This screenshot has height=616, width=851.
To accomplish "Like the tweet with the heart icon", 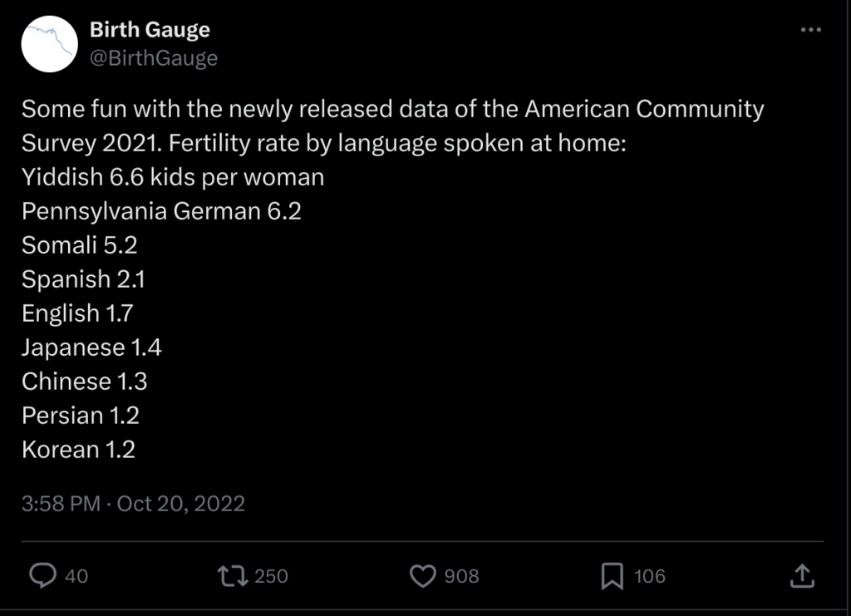I will point(424,575).
